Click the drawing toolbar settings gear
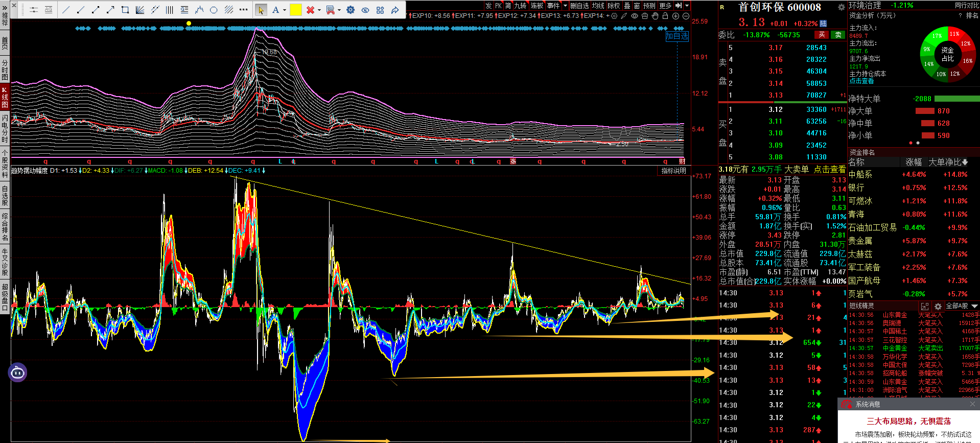The width and height of the screenshot is (980, 443). tap(351, 10)
